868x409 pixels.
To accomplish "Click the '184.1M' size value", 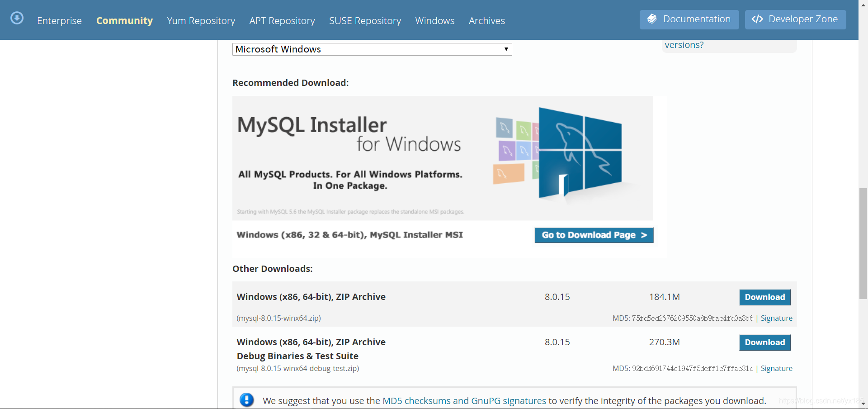I will [x=665, y=297].
